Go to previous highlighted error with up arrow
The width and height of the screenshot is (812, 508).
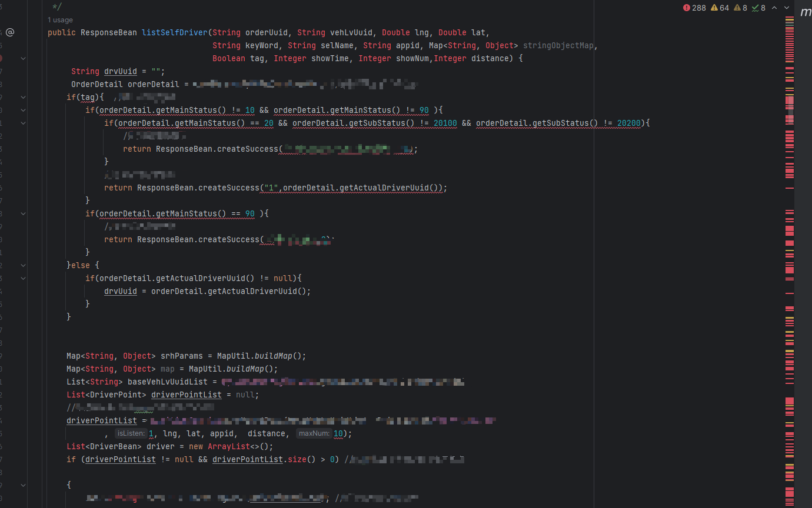coord(774,8)
